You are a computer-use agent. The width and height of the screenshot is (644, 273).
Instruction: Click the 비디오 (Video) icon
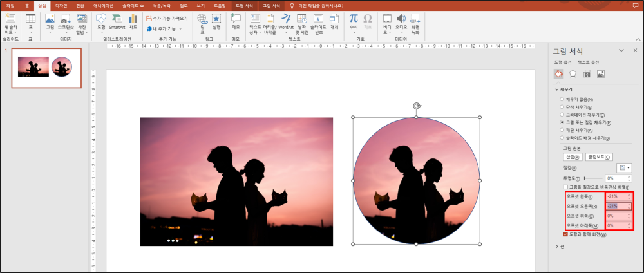tap(387, 19)
